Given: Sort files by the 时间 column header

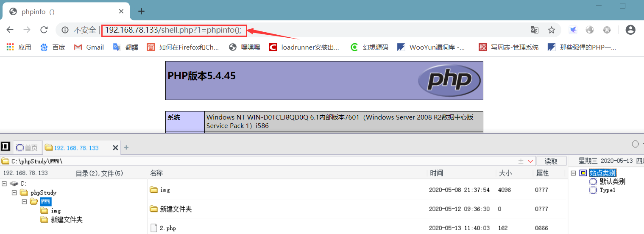Looking at the screenshot, I should [x=436, y=173].
